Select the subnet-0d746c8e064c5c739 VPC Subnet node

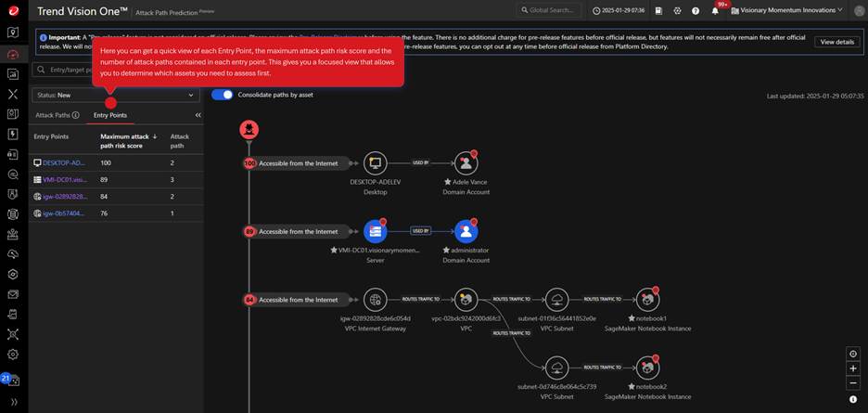(556, 368)
